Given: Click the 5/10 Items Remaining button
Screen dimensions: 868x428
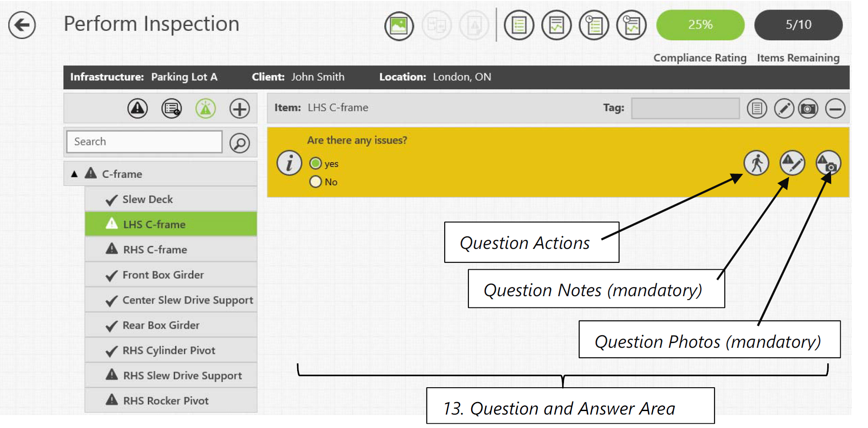Looking at the screenshot, I should [798, 25].
